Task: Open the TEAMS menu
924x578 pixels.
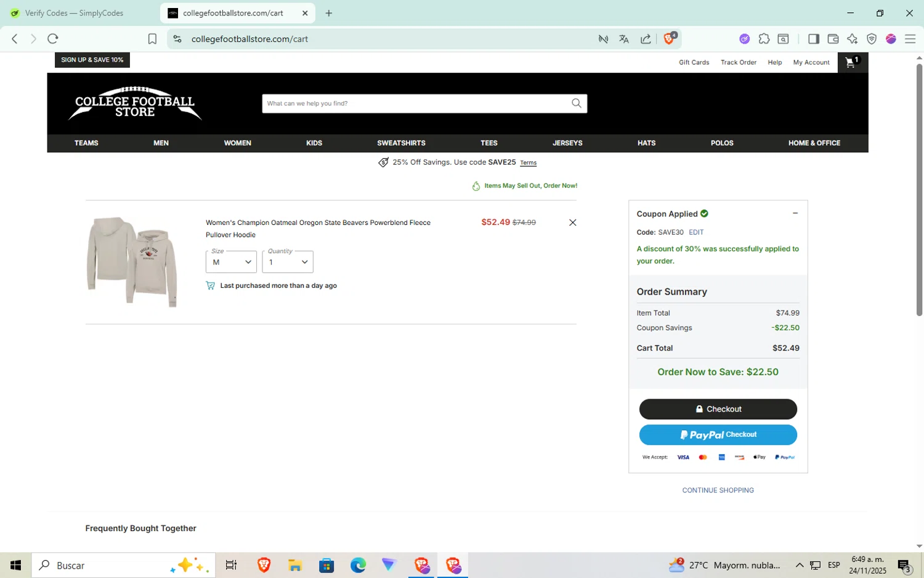Action: click(x=86, y=143)
